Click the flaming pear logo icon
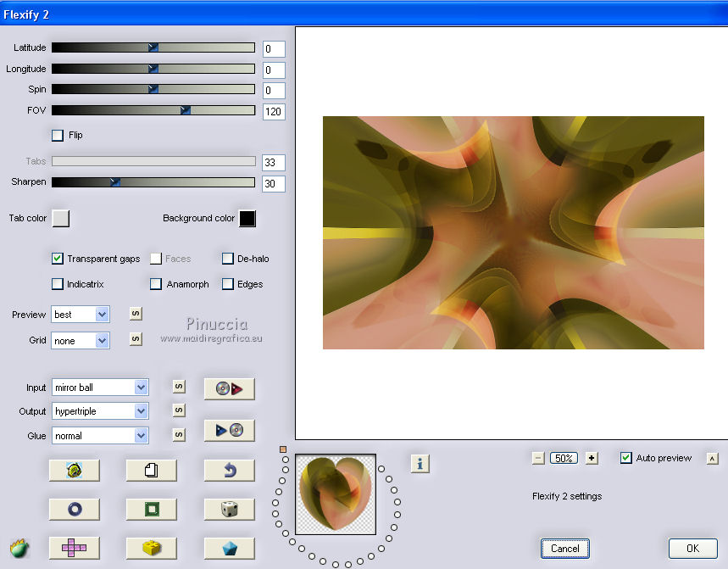This screenshot has height=569, width=728. coord(20,548)
